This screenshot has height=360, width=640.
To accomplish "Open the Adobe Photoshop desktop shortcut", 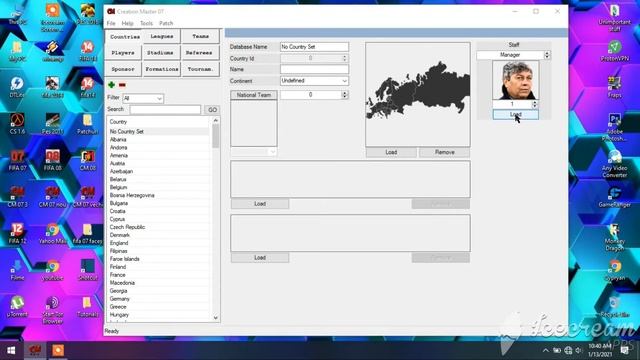I will pos(614,127).
